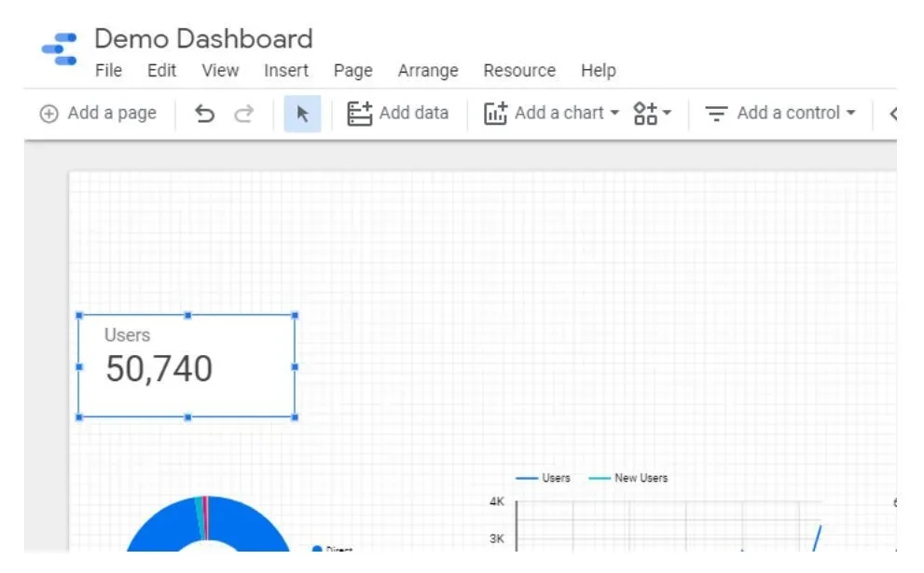The height and width of the screenshot is (573, 924).
Task: Click the Add a page button
Action: click(x=98, y=113)
